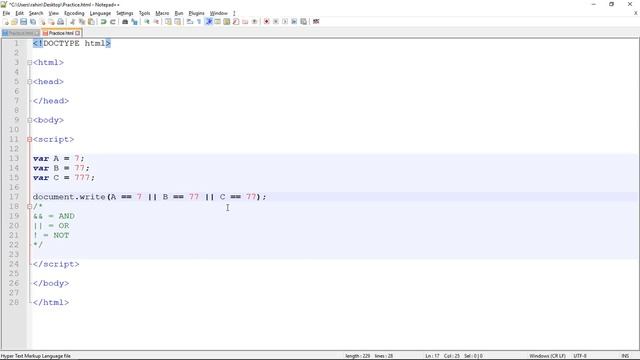Viewport: 640px width, 360px height.
Task: Toggle Folder as Workspace icon
Action: [245, 22]
